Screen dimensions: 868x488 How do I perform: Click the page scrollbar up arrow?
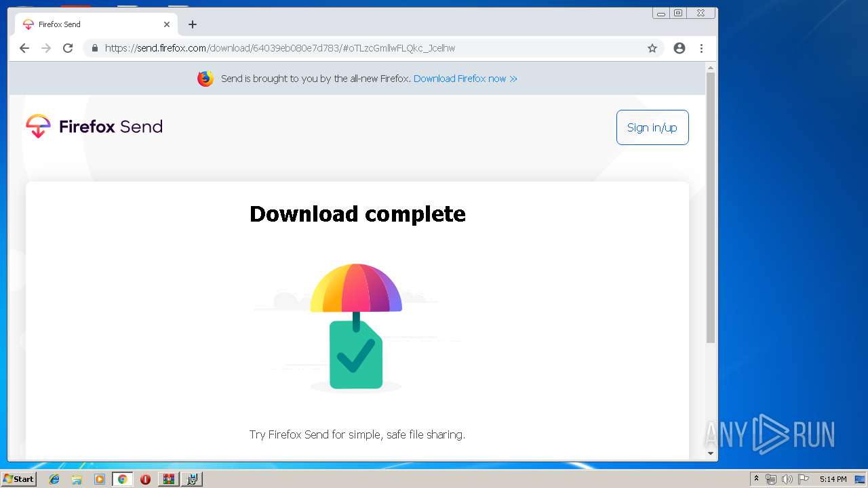click(711, 68)
